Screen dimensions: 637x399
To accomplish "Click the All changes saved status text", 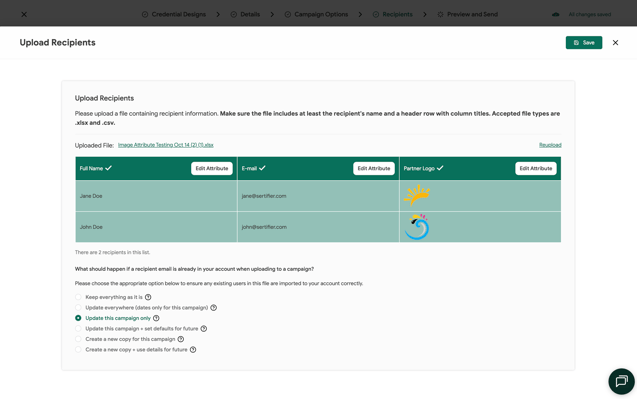I will pyautogui.click(x=589, y=14).
